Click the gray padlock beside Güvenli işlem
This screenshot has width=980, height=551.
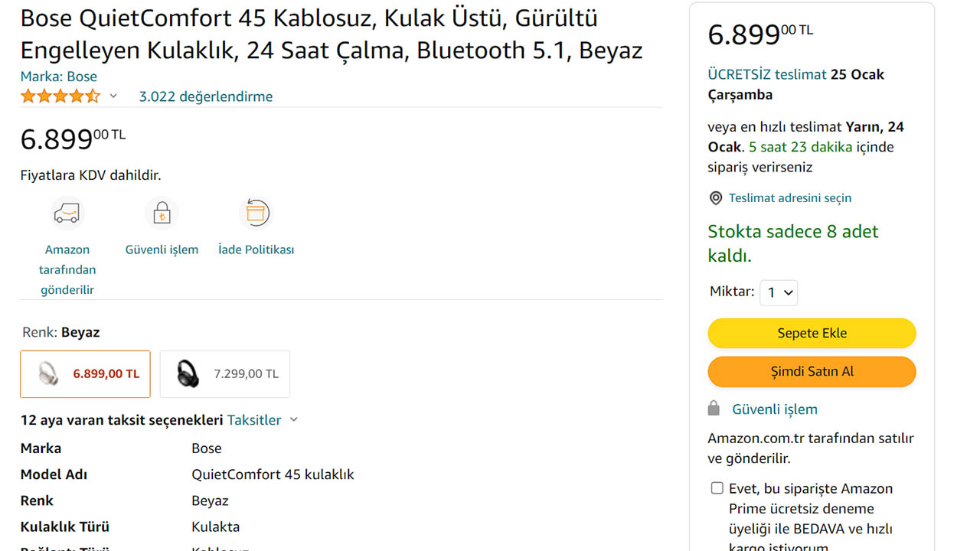tap(714, 409)
